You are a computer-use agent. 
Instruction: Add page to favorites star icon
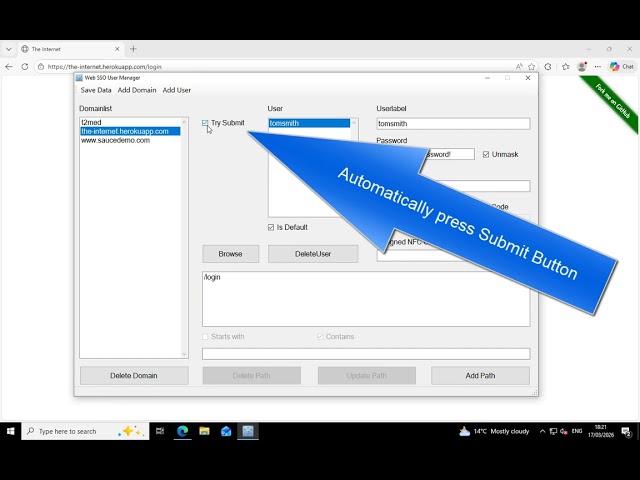coord(531,67)
